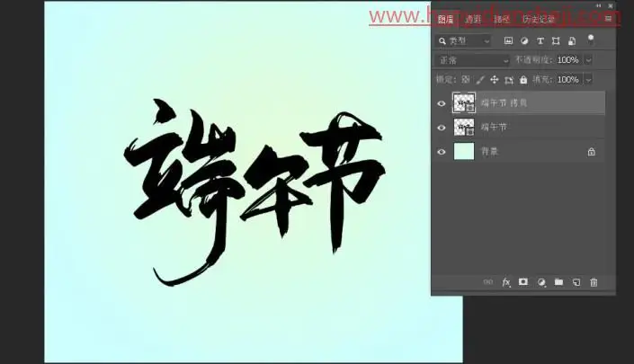The height and width of the screenshot is (364, 634).
Task: Create new fill or adjustment layer icon
Action: tap(541, 282)
